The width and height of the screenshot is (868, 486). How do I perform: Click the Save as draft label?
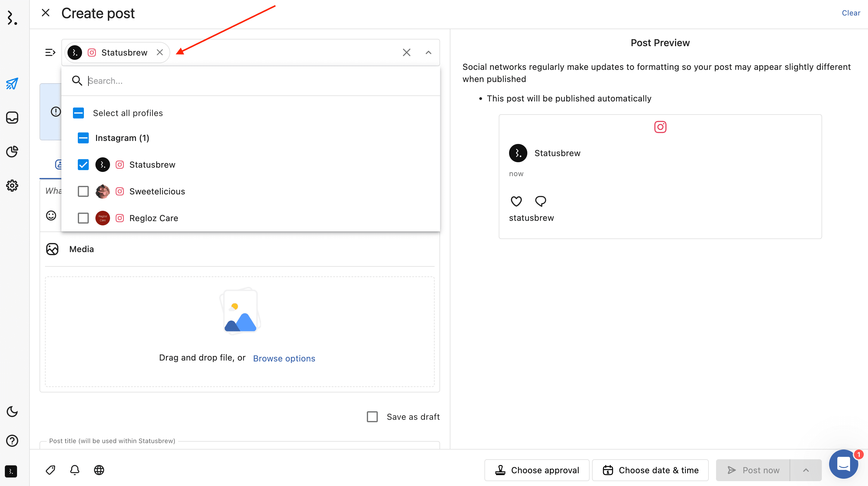coord(413,417)
